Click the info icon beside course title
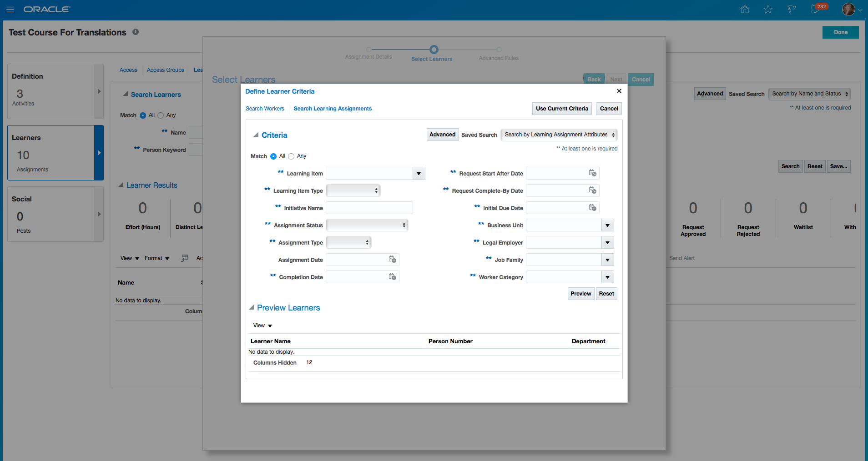868x461 pixels. coord(136,32)
